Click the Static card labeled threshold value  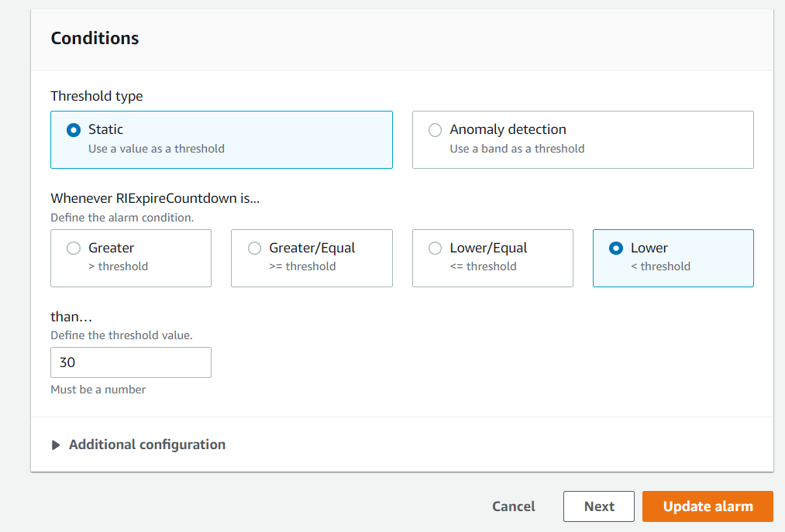click(x=221, y=139)
